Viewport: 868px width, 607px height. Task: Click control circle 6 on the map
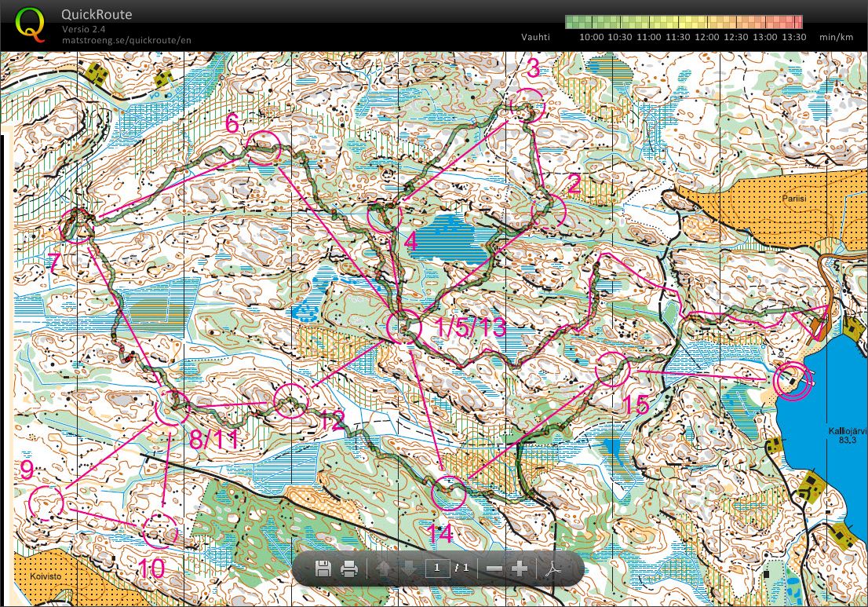pos(263,148)
